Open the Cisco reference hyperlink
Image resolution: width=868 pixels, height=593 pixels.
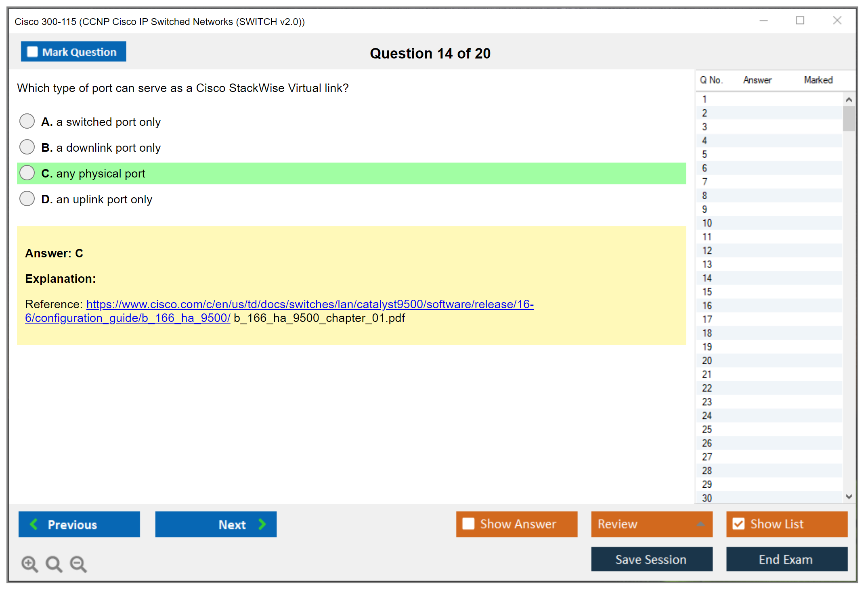[x=310, y=304]
